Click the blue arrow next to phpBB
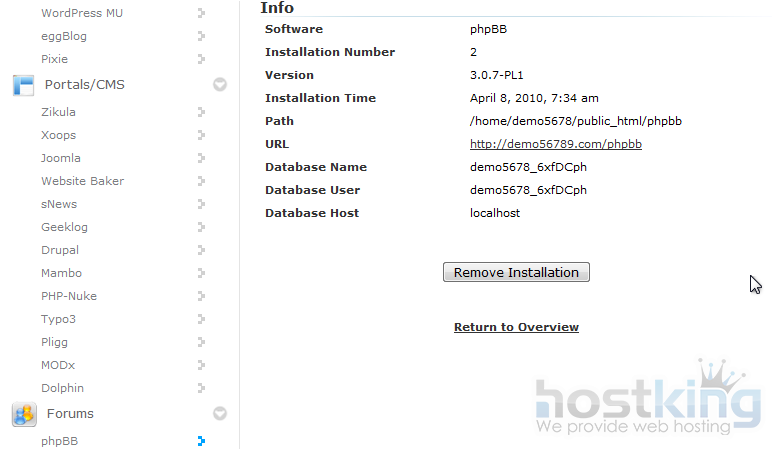776x450 pixels. pyautogui.click(x=201, y=440)
